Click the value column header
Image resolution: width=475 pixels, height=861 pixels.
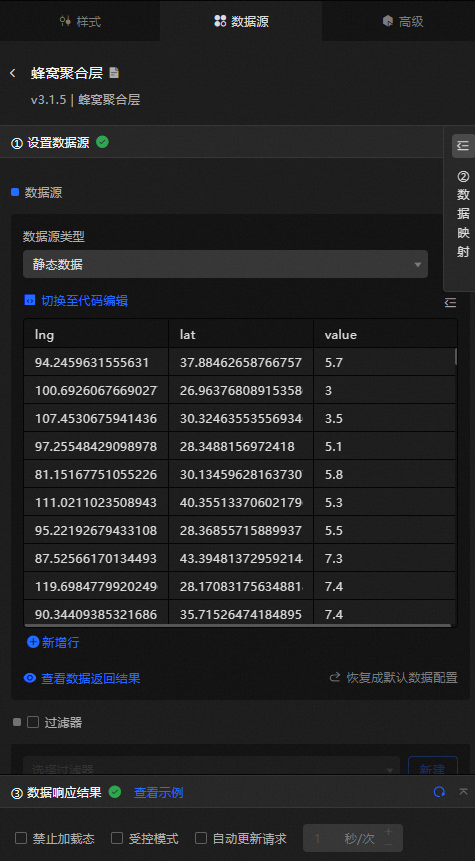(385, 334)
